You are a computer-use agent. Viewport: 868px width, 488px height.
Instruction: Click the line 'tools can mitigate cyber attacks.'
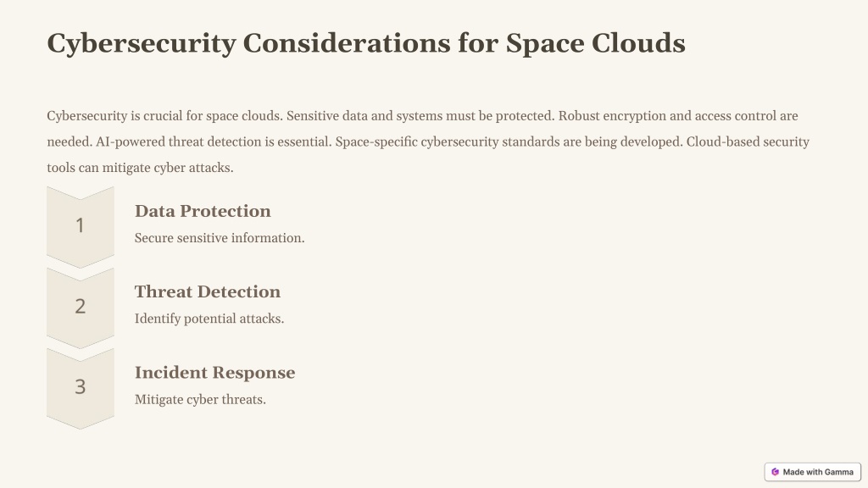140,168
